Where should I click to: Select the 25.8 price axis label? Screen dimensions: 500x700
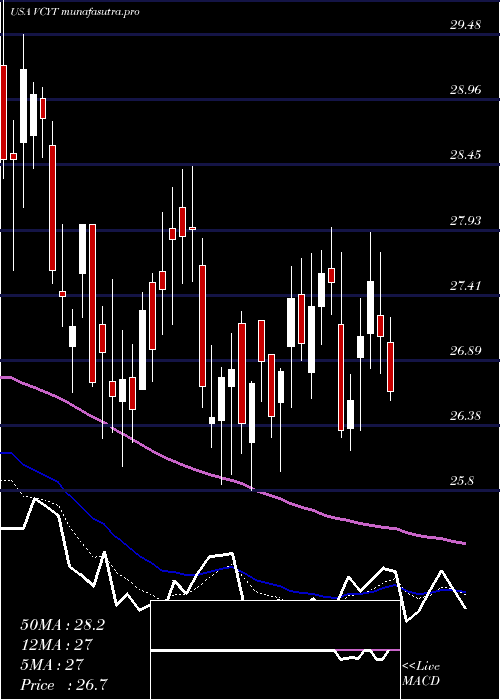point(462,481)
